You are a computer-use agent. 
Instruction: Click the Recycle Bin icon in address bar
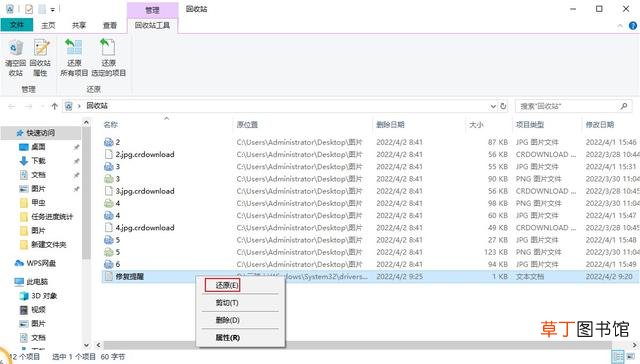(x=69, y=106)
